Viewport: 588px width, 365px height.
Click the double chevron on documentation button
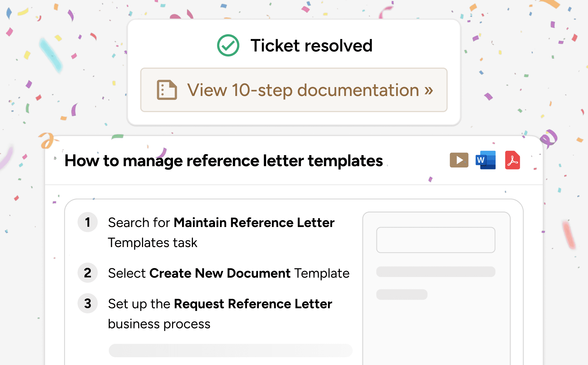[x=428, y=90]
